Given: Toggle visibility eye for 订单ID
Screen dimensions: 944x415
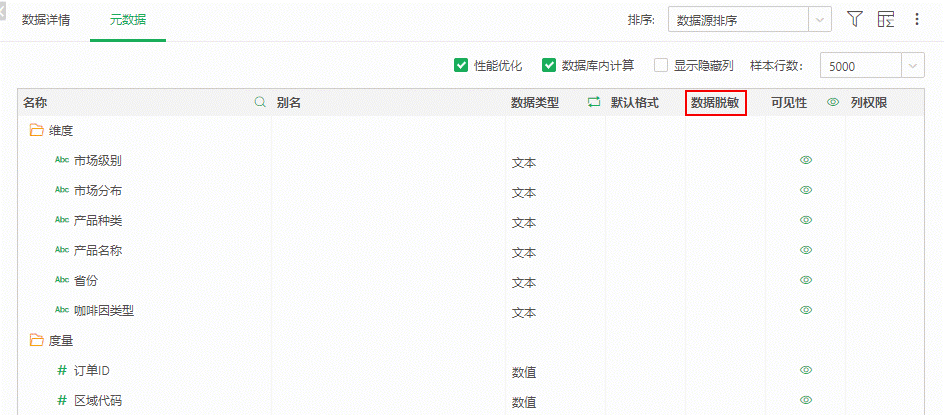Looking at the screenshot, I should (x=806, y=370).
